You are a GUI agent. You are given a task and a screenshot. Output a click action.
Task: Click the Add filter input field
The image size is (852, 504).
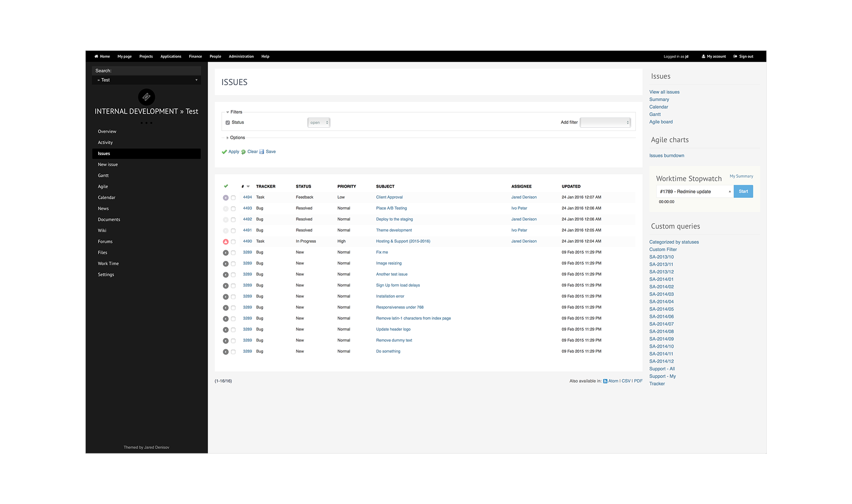[x=605, y=122]
